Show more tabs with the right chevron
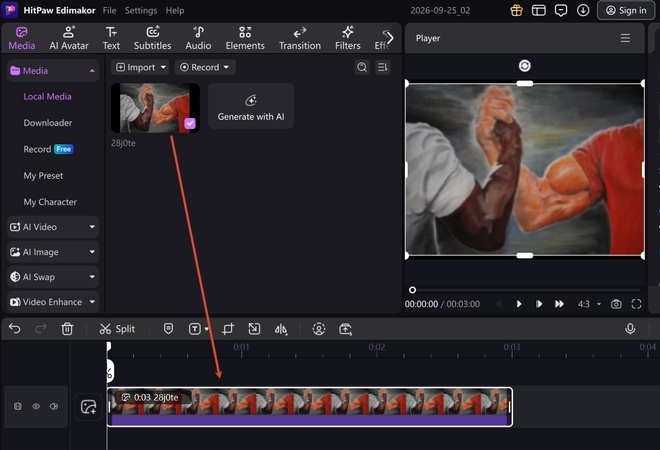This screenshot has height=450, width=660. click(390, 38)
